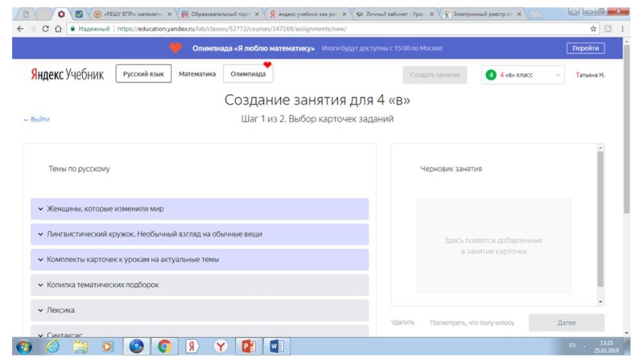644x362 pixels.
Task: Open Internet Explorer from the taskbar
Action: pyautogui.click(x=53, y=347)
